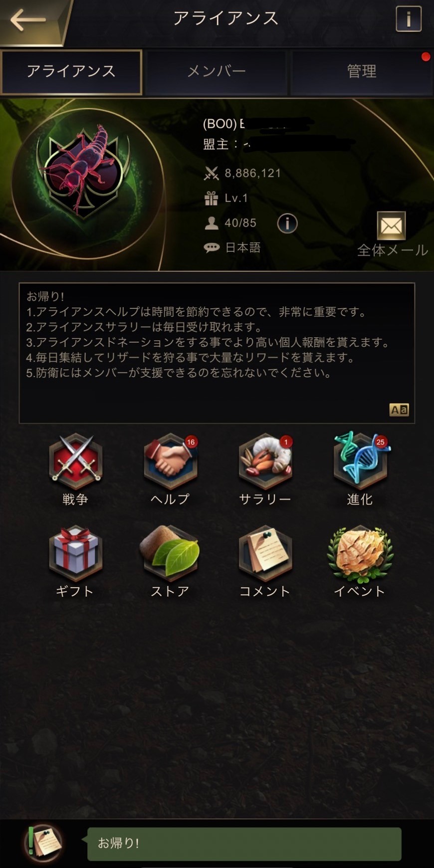Tap the notes icon beside chat bar
This screenshot has height=868, width=434.
43,842
